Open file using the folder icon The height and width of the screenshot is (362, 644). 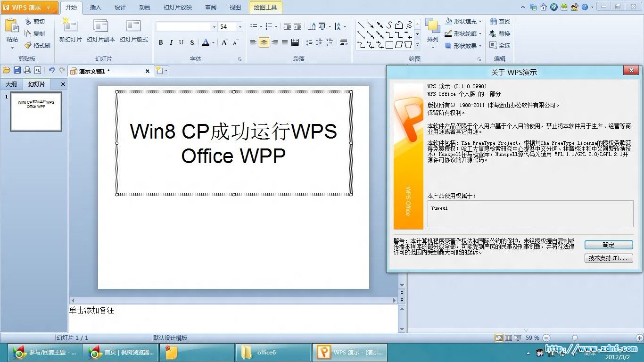point(7,71)
